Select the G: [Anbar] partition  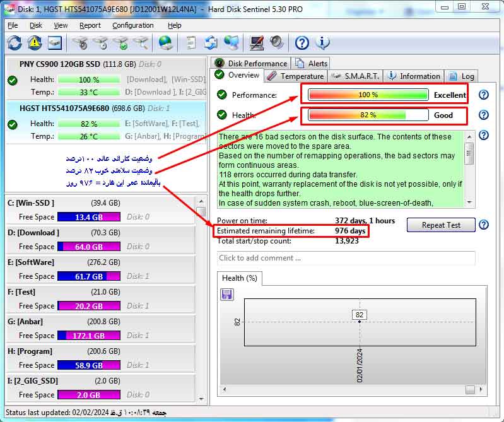point(100,329)
